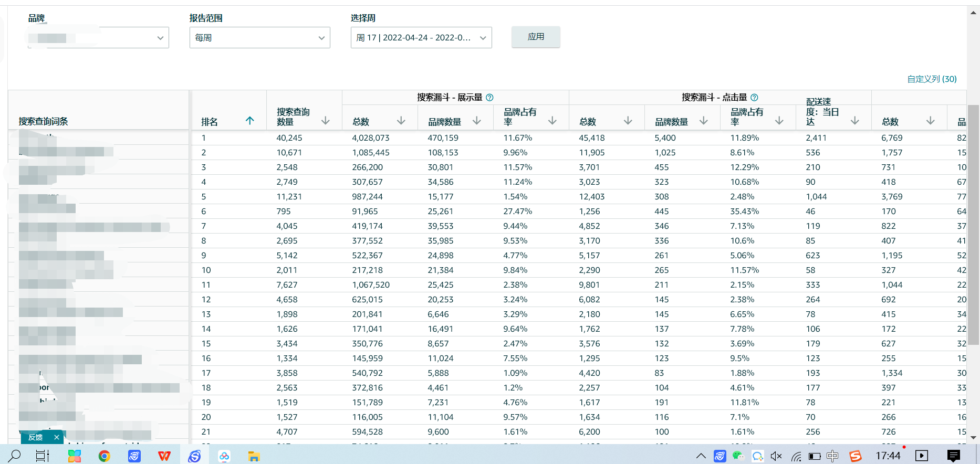Open the 报告范围 每周 dropdown
The width and height of the screenshot is (980, 464).
click(260, 38)
